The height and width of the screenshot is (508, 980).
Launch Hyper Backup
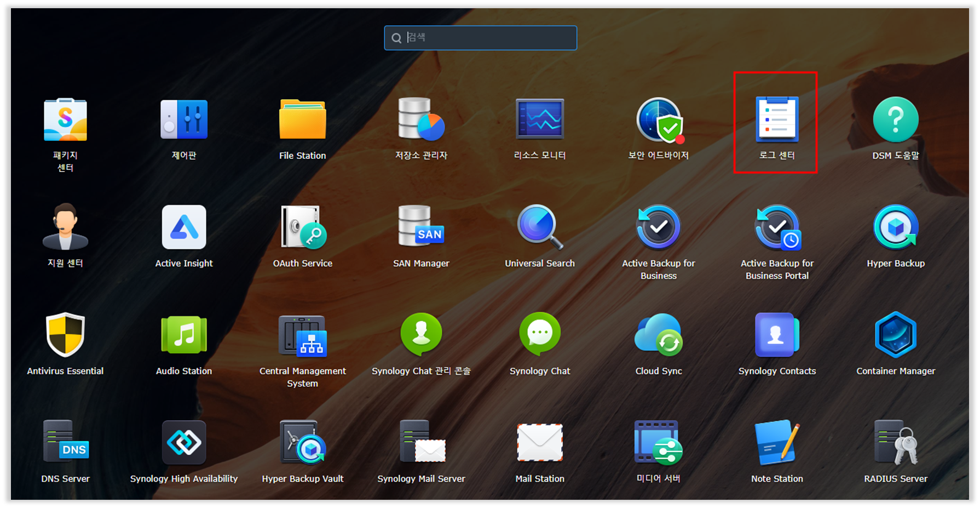[x=896, y=227]
